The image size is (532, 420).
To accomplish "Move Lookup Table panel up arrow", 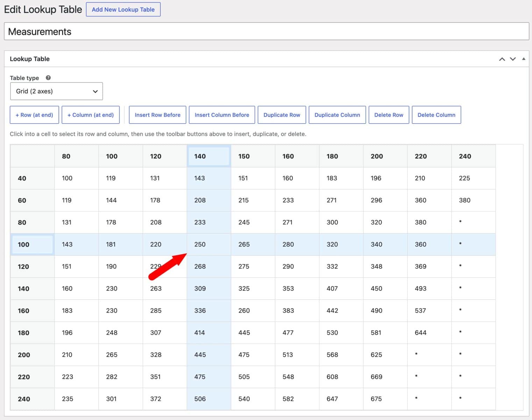I will tap(502, 59).
